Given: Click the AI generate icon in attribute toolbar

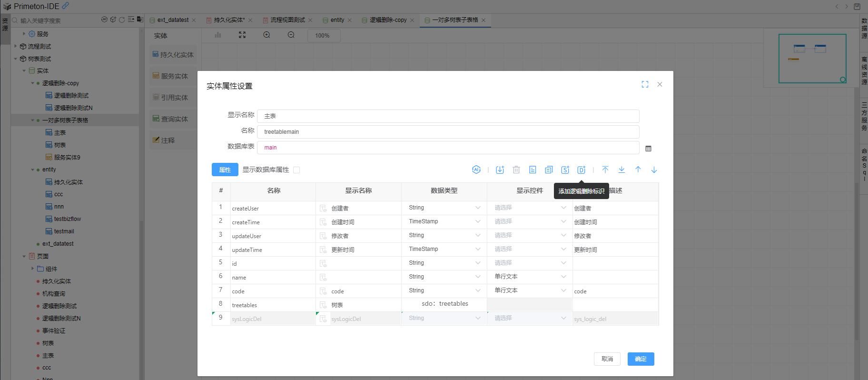Looking at the screenshot, I should pyautogui.click(x=476, y=170).
